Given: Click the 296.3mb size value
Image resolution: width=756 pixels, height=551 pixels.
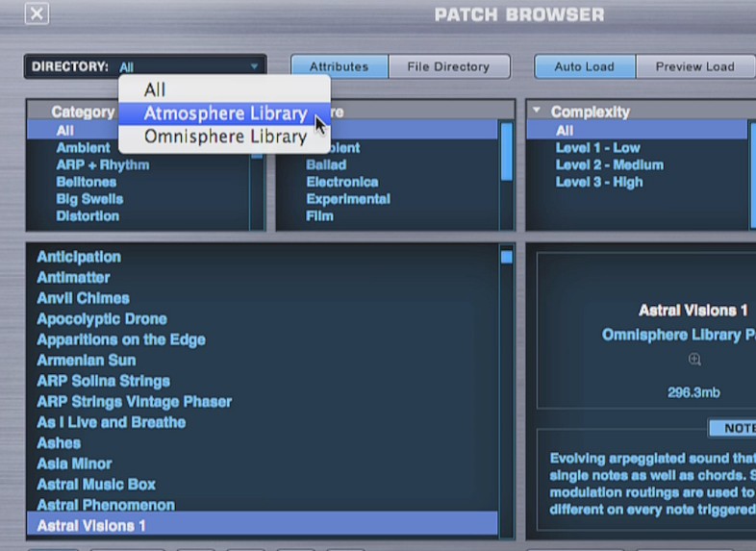Looking at the screenshot, I should 693,393.
